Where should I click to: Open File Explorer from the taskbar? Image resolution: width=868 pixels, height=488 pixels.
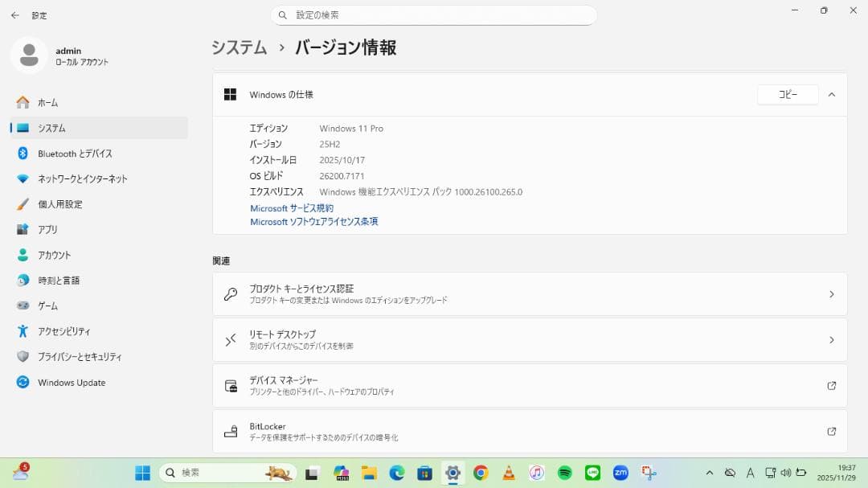pyautogui.click(x=369, y=473)
